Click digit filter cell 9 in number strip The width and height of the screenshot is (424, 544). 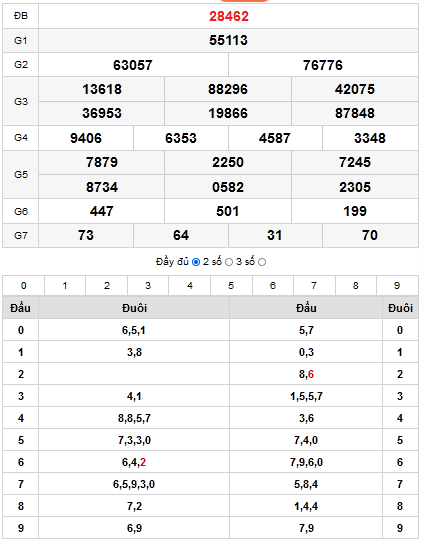397,286
